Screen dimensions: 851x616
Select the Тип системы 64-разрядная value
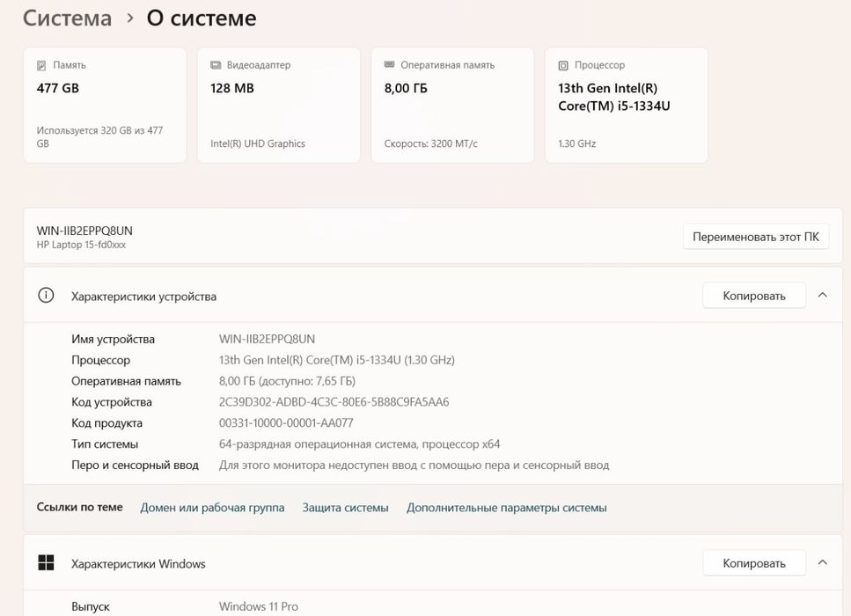click(359, 444)
